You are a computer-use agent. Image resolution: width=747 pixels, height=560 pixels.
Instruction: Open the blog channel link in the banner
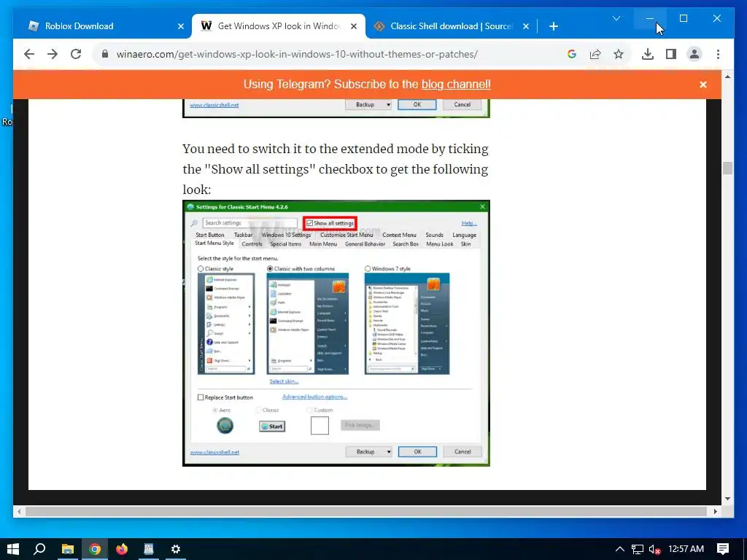pyautogui.click(x=456, y=85)
